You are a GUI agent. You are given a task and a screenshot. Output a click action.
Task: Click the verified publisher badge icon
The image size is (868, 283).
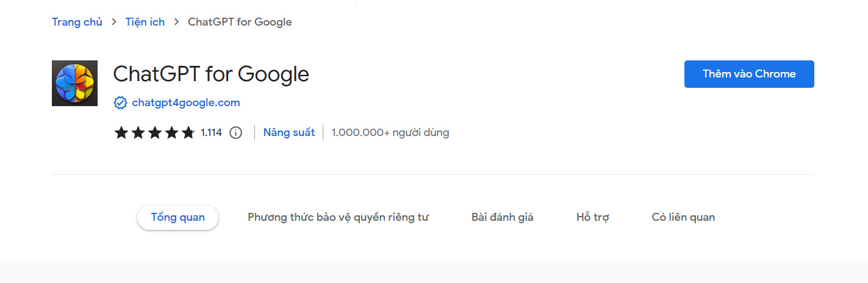click(120, 102)
